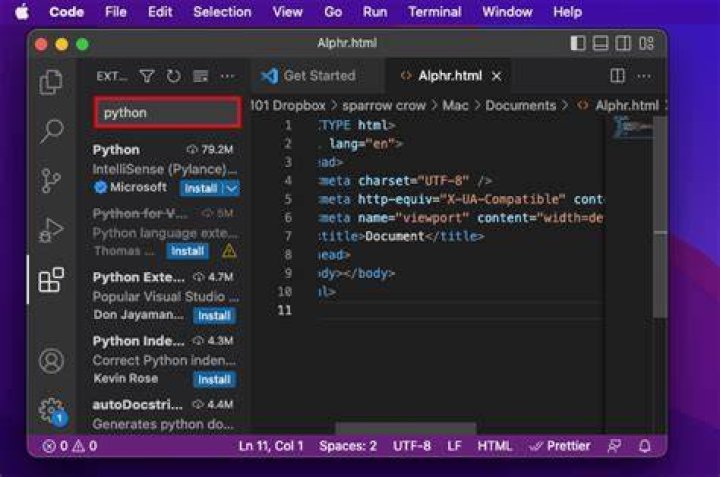Open the Run menu
The width and height of the screenshot is (720, 477).
[x=375, y=11]
